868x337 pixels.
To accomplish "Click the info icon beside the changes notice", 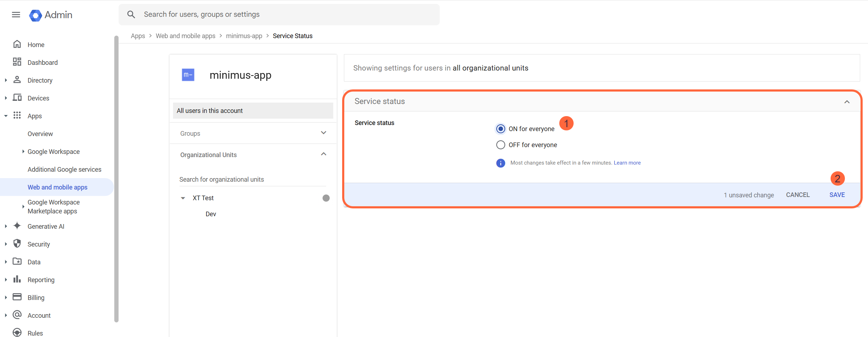I will 501,163.
